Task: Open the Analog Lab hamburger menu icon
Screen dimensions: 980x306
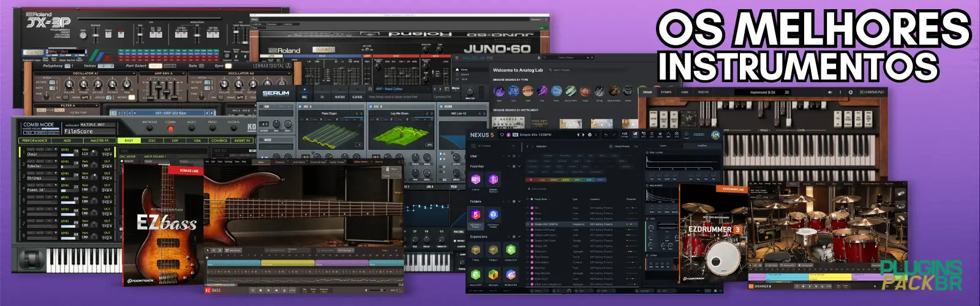Action: pos(458,58)
